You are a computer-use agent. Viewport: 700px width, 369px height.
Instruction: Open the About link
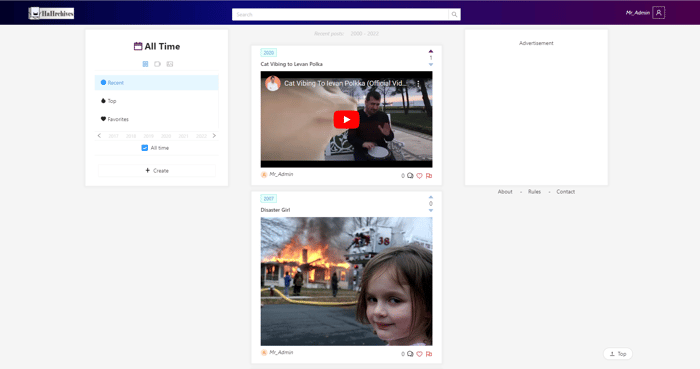(x=505, y=192)
